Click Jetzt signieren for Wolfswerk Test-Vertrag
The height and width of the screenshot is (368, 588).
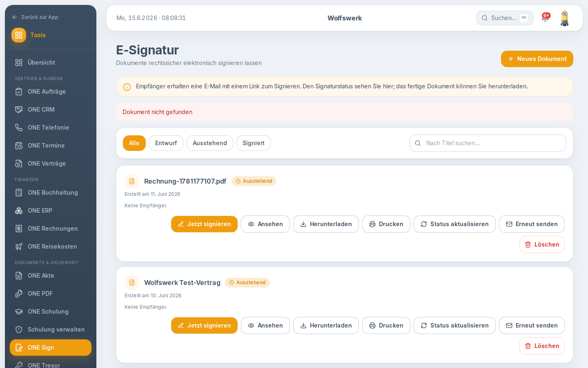(x=204, y=325)
